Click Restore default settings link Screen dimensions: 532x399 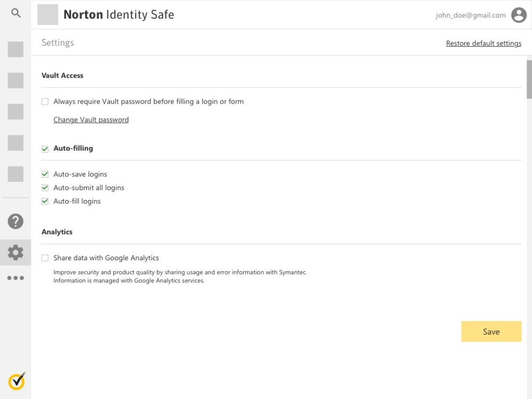tap(484, 44)
